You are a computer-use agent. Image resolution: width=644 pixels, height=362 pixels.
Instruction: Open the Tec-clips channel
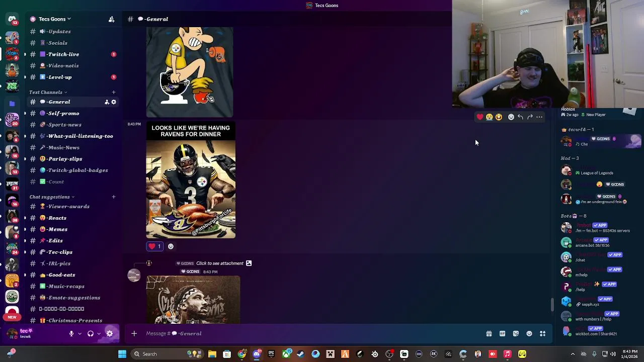pos(72,252)
